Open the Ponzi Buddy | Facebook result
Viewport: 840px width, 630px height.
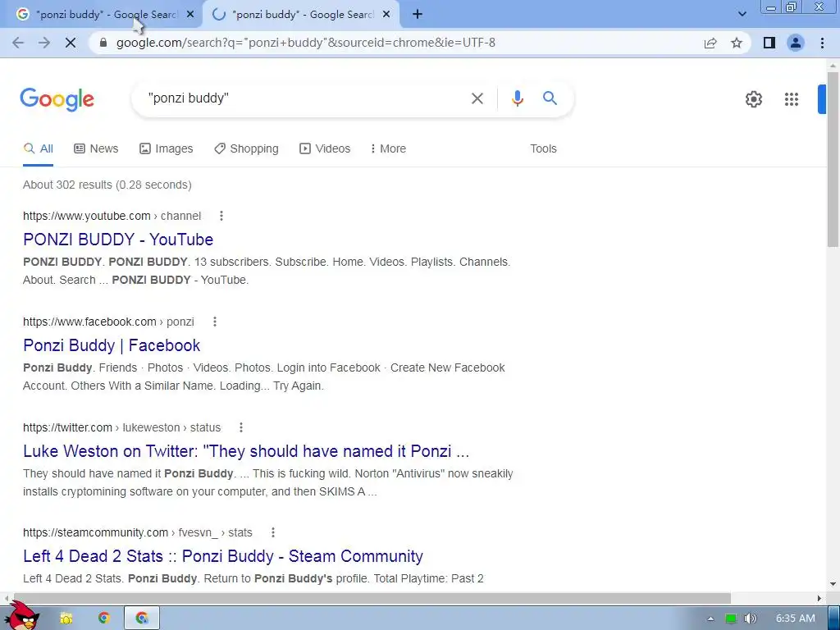coord(112,345)
